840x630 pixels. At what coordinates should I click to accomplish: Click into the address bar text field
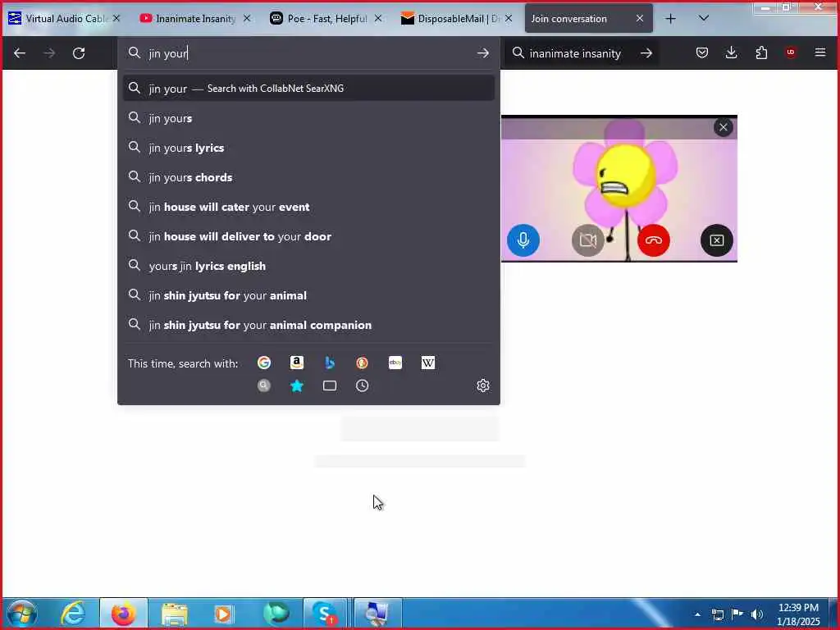(308, 53)
